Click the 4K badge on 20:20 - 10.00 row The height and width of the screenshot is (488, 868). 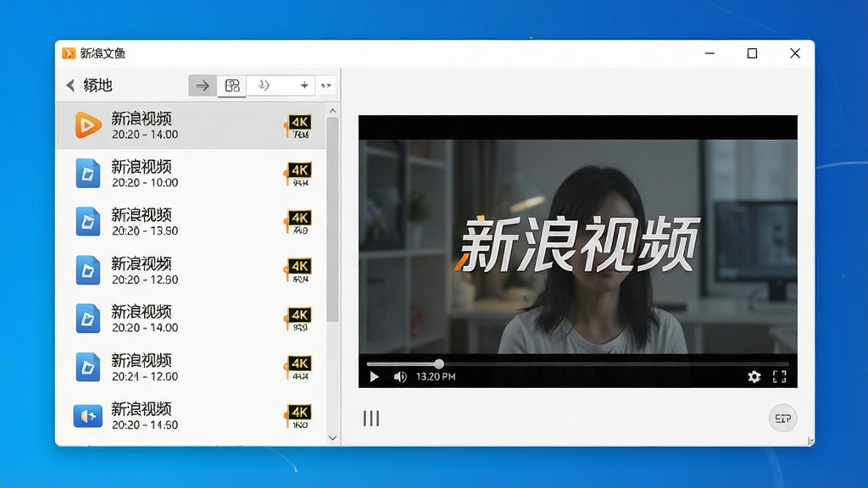[x=298, y=175]
